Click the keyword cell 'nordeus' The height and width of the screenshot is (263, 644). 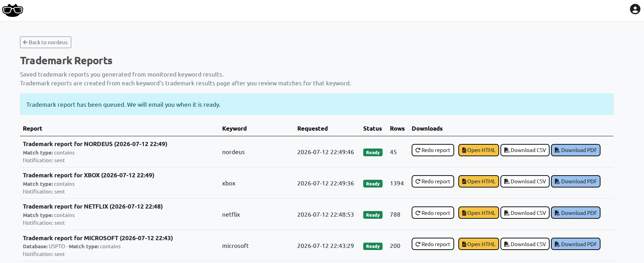tap(233, 152)
